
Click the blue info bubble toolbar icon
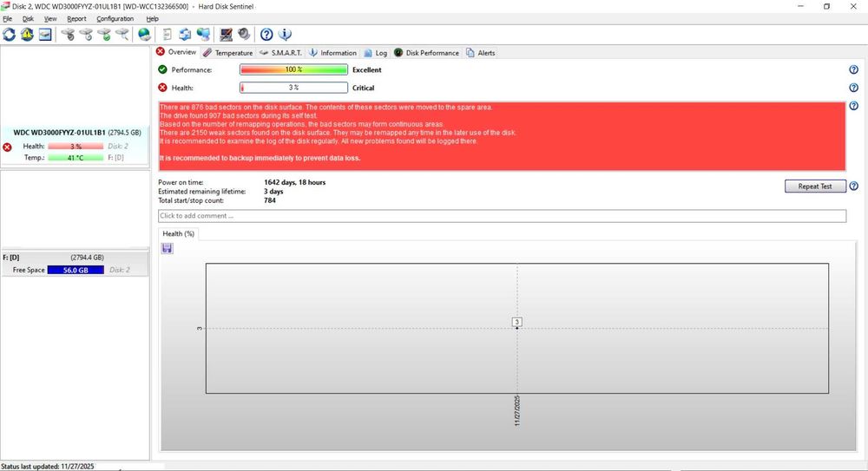pos(285,35)
